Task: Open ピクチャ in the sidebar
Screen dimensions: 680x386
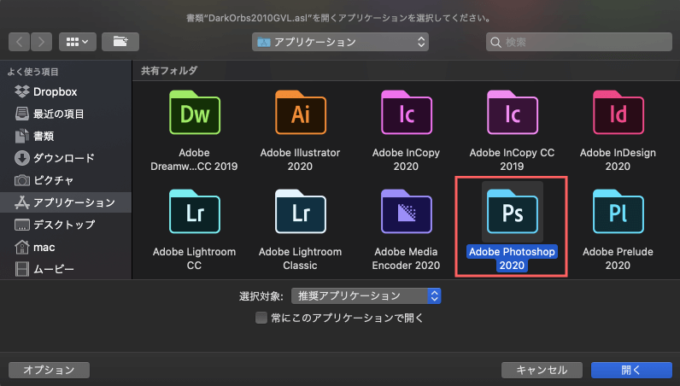Action: click(65, 180)
